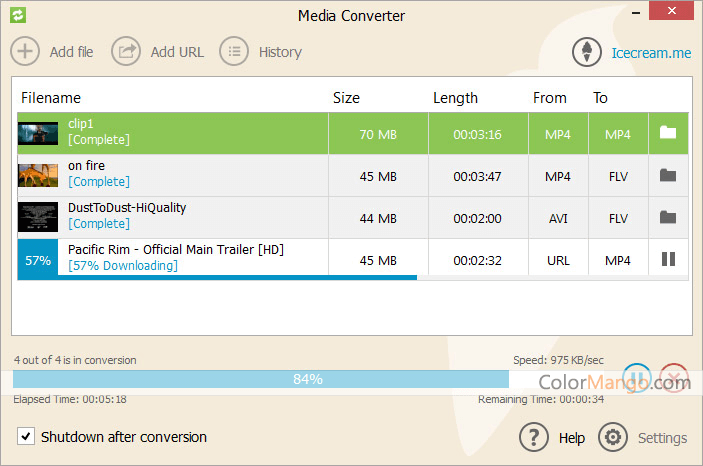Click the green refresh icon in title bar

point(17,15)
